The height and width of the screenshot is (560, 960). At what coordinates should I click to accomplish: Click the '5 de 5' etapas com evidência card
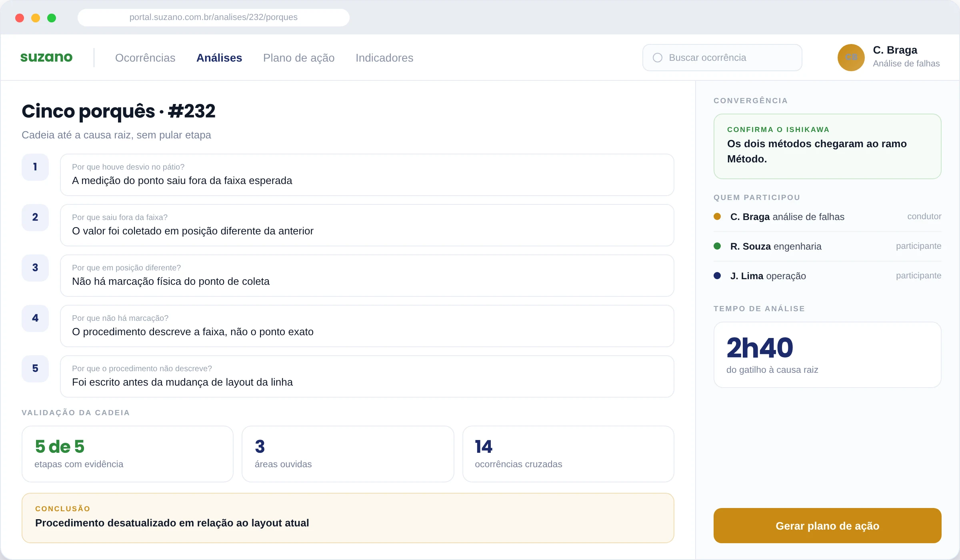[128, 454]
